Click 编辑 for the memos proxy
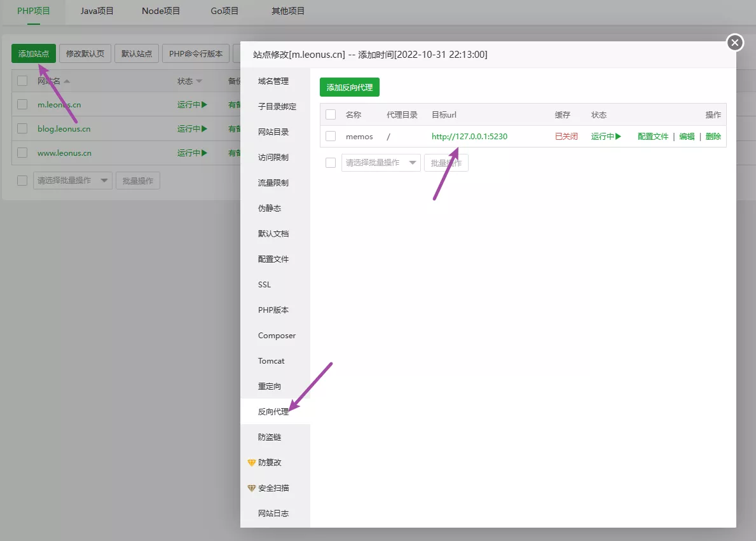Screen dimensions: 756x541 (687, 137)
